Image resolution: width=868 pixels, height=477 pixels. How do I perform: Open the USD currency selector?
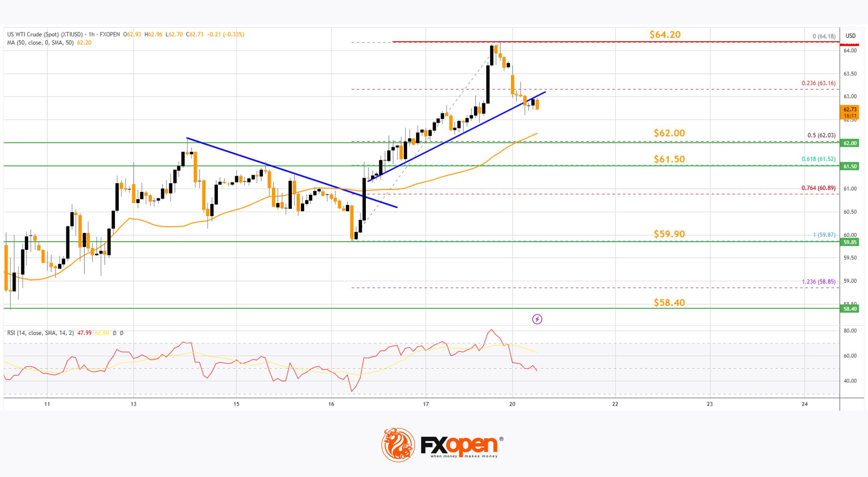850,36
